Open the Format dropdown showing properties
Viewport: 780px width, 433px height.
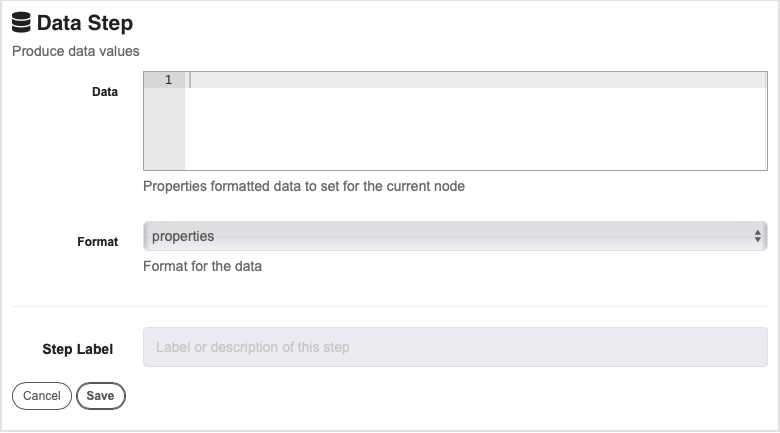455,236
